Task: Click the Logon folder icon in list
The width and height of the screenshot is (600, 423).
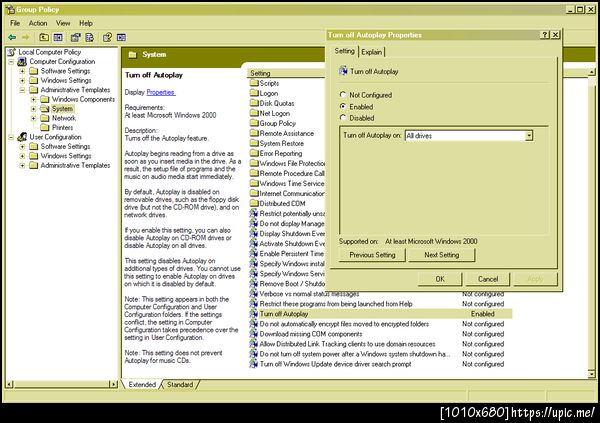Action: 254,93
